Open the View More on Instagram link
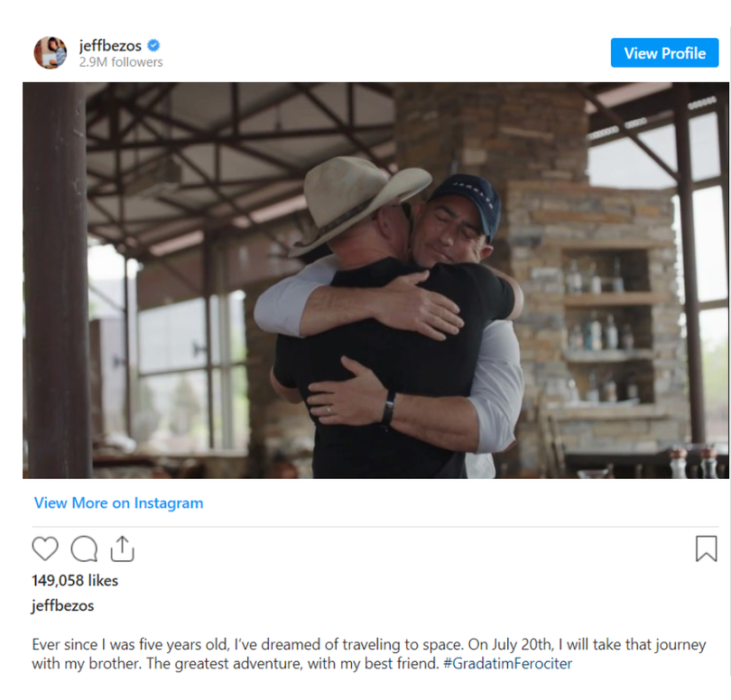 click(x=118, y=503)
